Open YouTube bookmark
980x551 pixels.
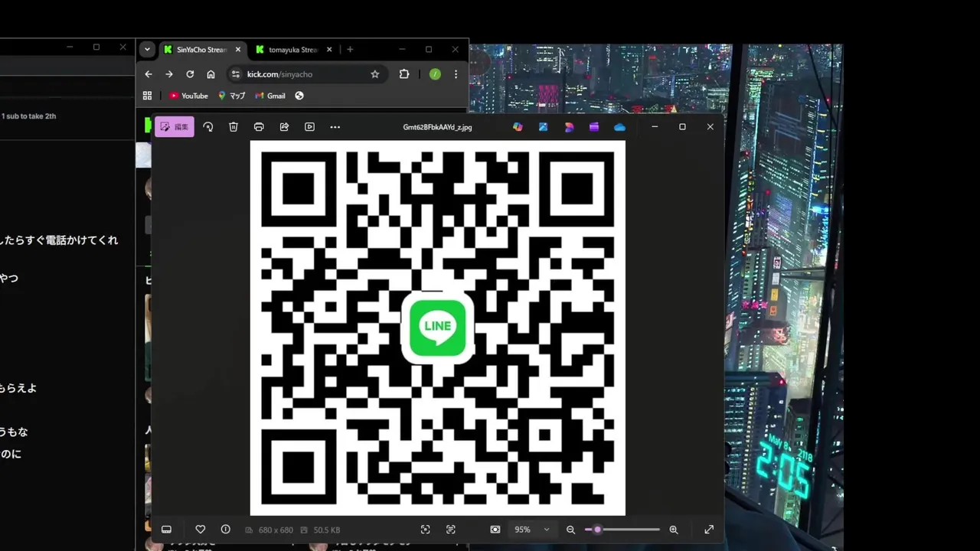pyautogui.click(x=188, y=96)
